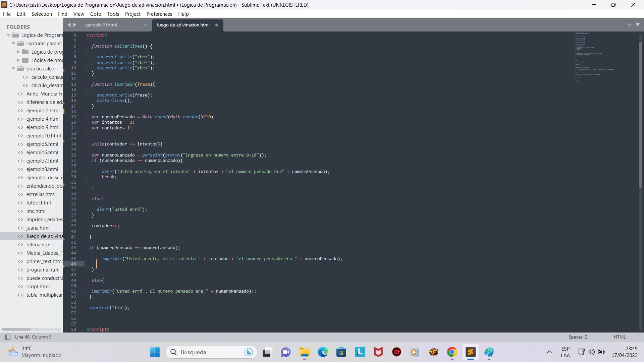The width and height of the screenshot is (644, 362).
Task: Open the Edit menu
Action: [21, 14]
